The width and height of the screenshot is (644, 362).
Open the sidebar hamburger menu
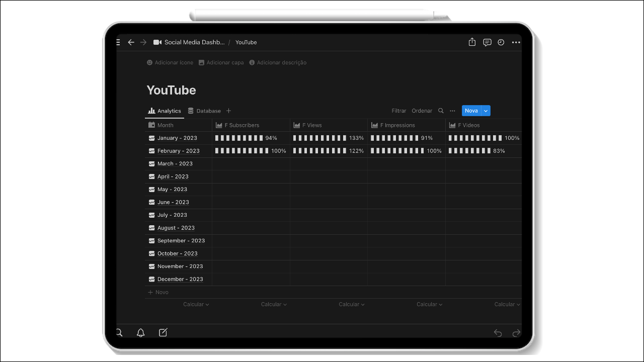pyautogui.click(x=118, y=42)
